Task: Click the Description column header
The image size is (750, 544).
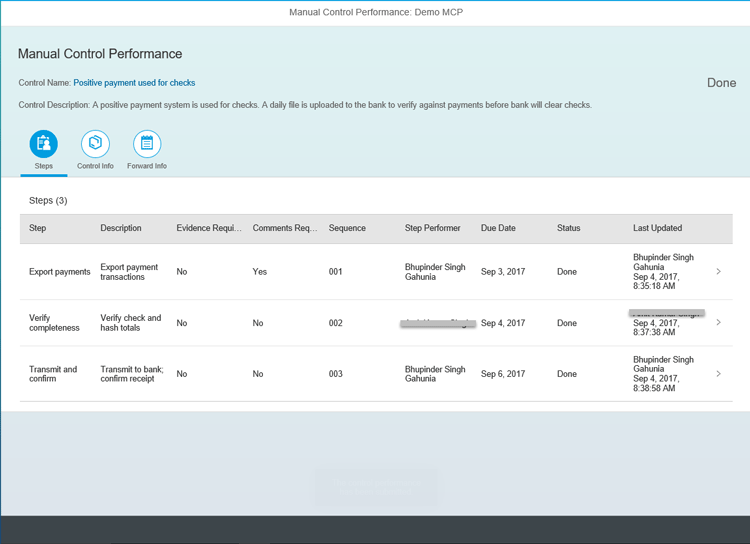Action: tap(121, 228)
